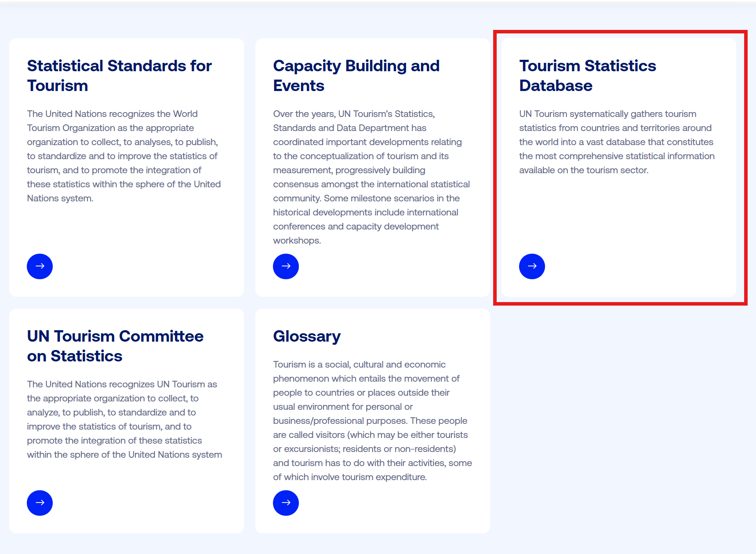Click 'of which involve tourism expenditure.' line
The image size is (756, 554).
point(350,477)
